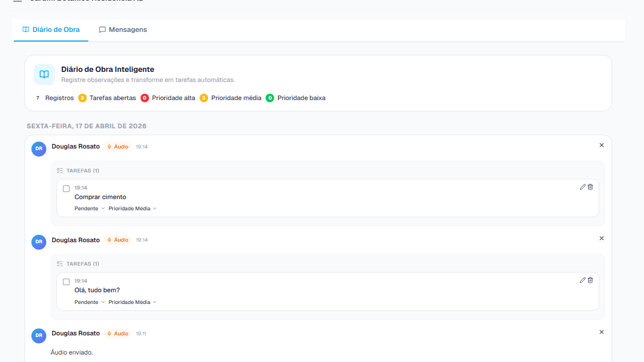Screen dimensions: 644x362
Task: Open Prioridade Média dropdown for Olá, tudo bem?
Action: click(133, 302)
